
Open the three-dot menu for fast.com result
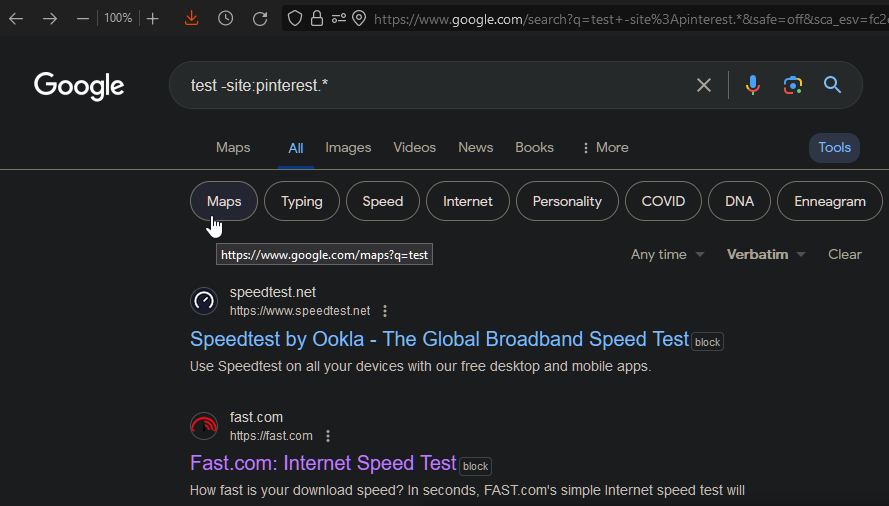pos(328,436)
